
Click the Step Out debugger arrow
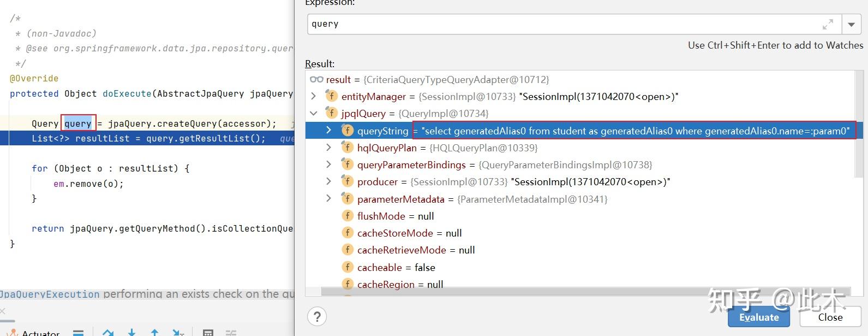pyautogui.click(x=154, y=332)
